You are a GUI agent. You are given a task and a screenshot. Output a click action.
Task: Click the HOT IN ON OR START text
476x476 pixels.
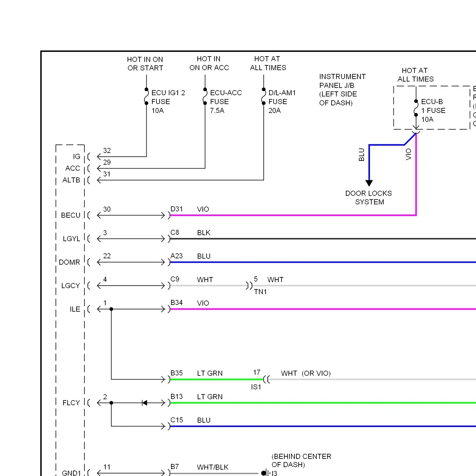point(145,64)
